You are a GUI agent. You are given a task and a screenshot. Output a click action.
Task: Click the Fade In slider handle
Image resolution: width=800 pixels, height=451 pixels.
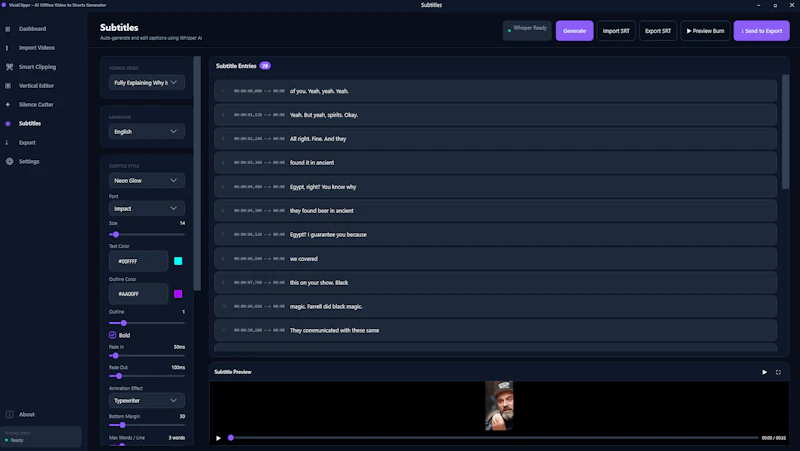click(115, 356)
